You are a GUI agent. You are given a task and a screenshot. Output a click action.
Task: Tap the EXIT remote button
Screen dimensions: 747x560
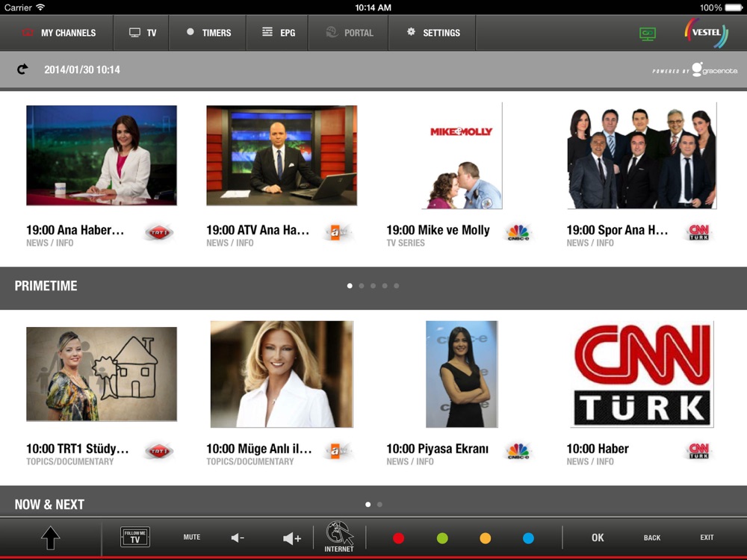pyautogui.click(x=707, y=537)
